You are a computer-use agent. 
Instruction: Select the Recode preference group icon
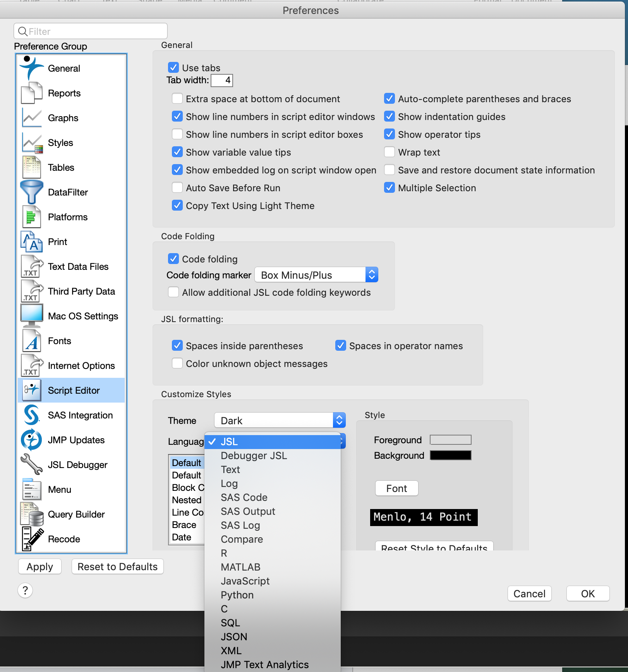(x=31, y=539)
